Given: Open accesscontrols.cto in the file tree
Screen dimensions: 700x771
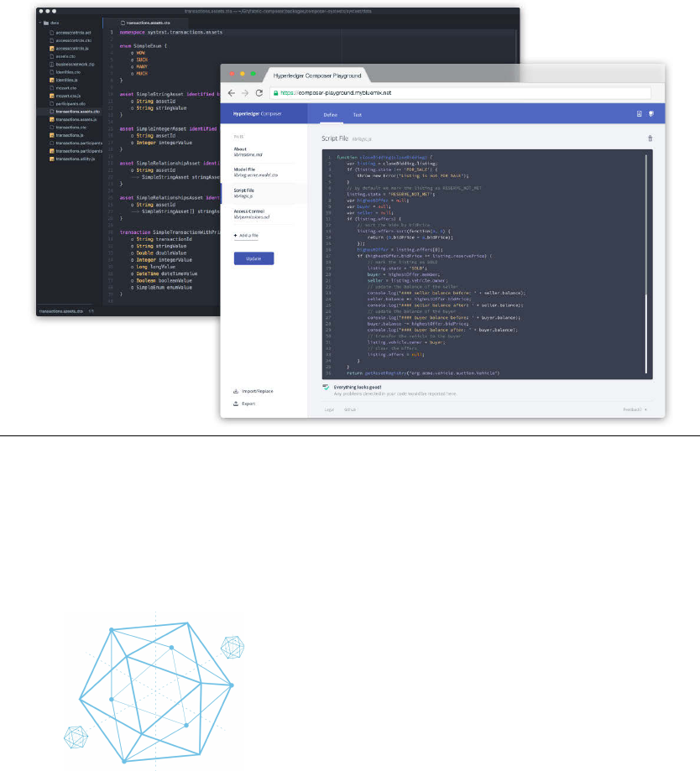Looking at the screenshot, I should pyautogui.click(x=73, y=40).
